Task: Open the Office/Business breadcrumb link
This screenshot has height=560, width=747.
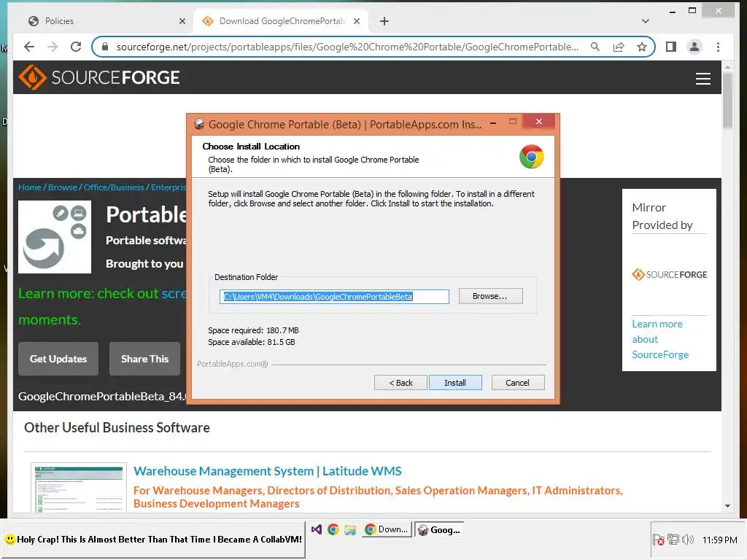Action: point(114,187)
